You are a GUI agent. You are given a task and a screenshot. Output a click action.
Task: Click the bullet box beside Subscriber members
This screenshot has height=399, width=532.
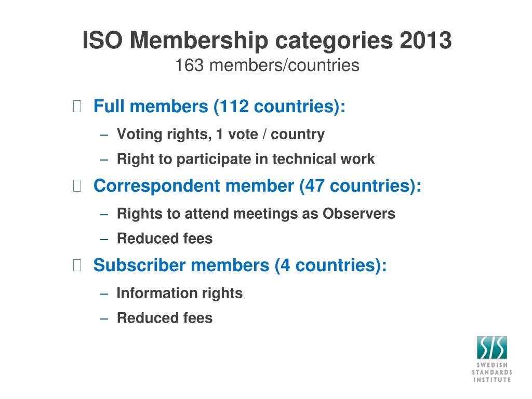77,265
